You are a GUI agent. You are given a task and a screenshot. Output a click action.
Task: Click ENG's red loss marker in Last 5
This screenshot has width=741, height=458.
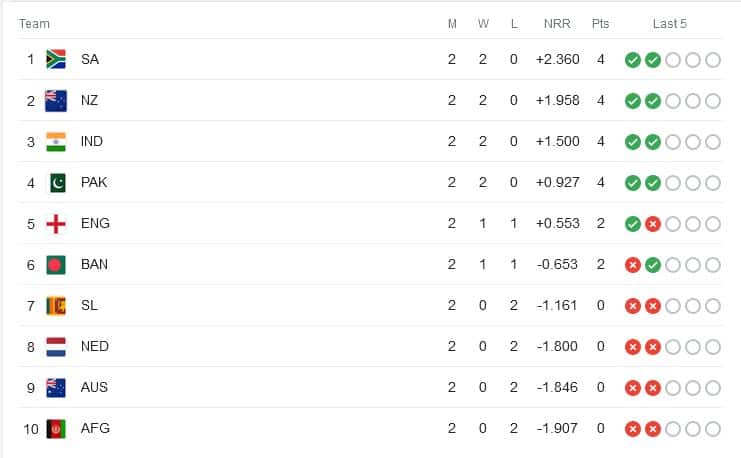tap(653, 224)
